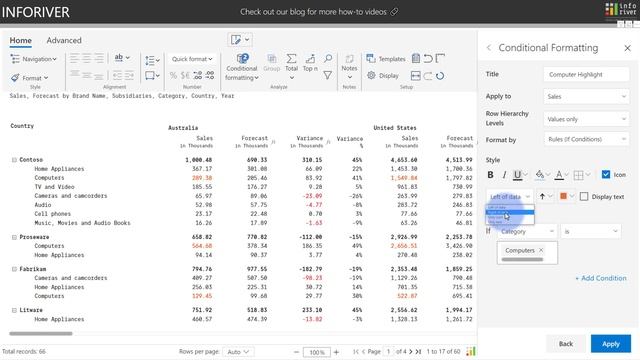Click the bar chart icon in status bar

[471, 351]
